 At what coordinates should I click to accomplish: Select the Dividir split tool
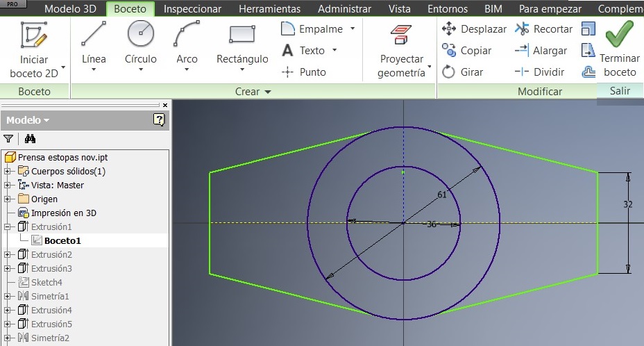[539, 72]
